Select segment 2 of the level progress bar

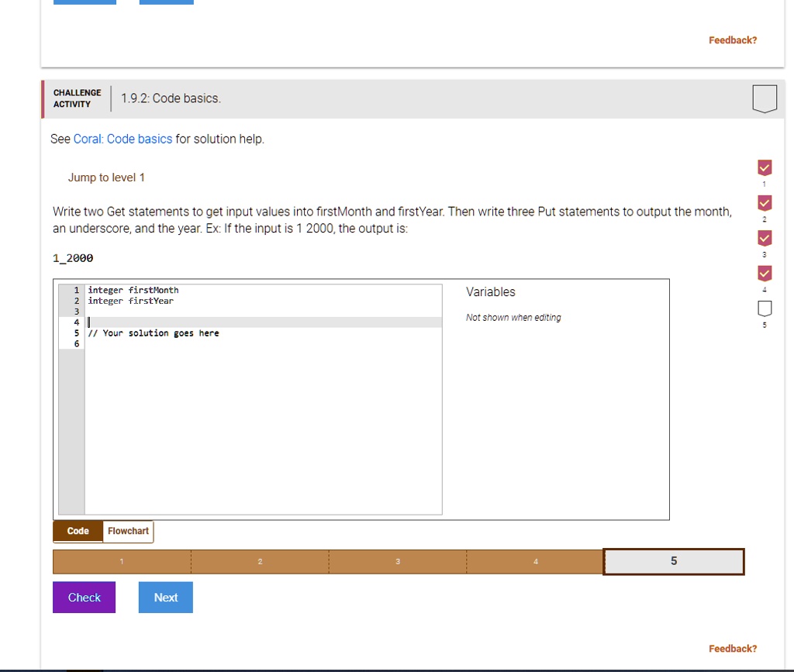click(x=259, y=561)
